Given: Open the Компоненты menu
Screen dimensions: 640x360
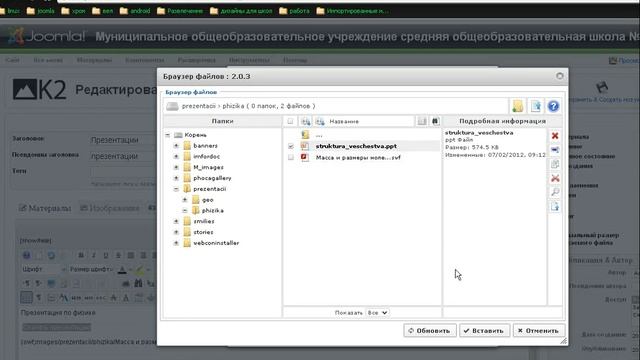Looking at the screenshot, I should [x=144, y=60].
